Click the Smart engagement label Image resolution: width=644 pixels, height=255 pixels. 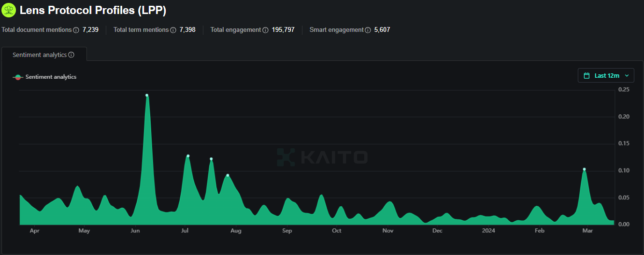tap(336, 30)
